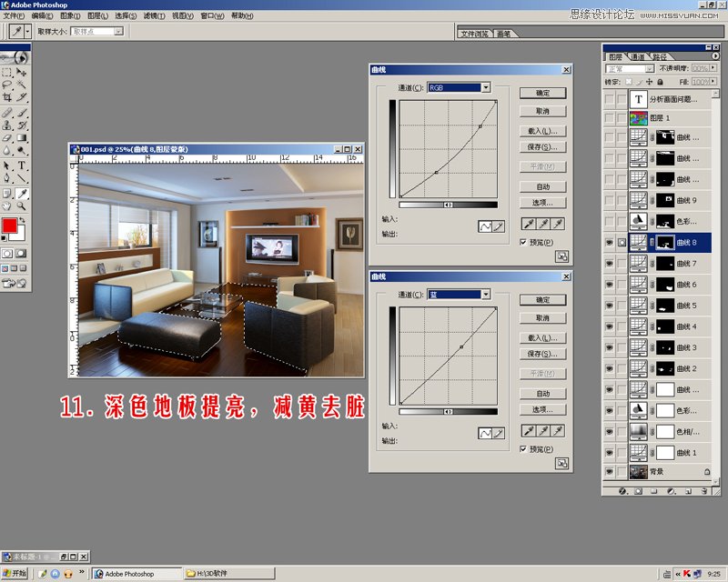
Task: Switch to Quick Mask mode
Action: click(x=21, y=254)
